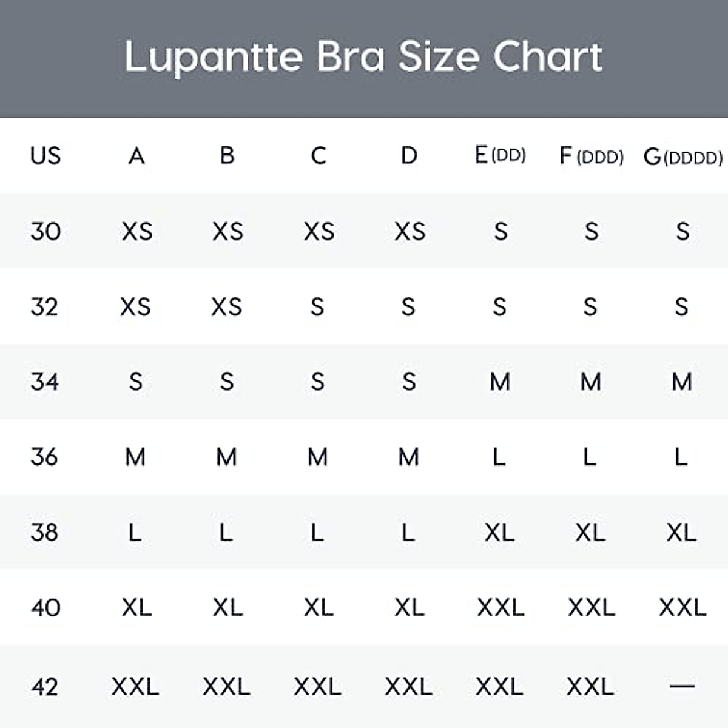Click the M cell for size 34 E
Image resolution: width=728 pixels, height=728 pixels.
tap(500, 382)
